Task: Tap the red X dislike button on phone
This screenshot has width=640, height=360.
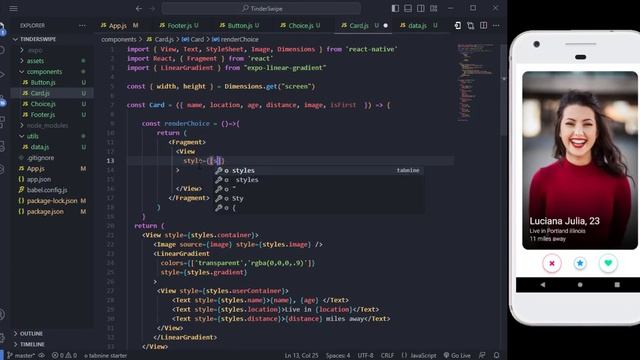Action: click(552, 263)
